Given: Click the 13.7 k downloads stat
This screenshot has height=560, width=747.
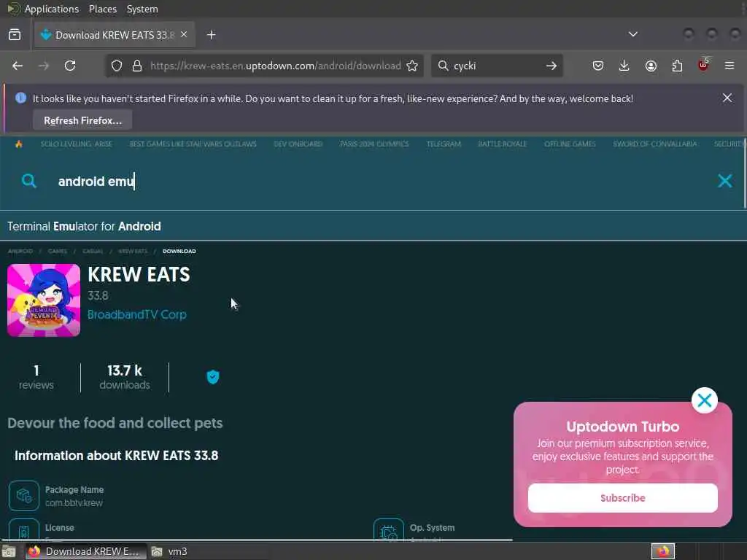Looking at the screenshot, I should pyautogui.click(x=125, y=377).
